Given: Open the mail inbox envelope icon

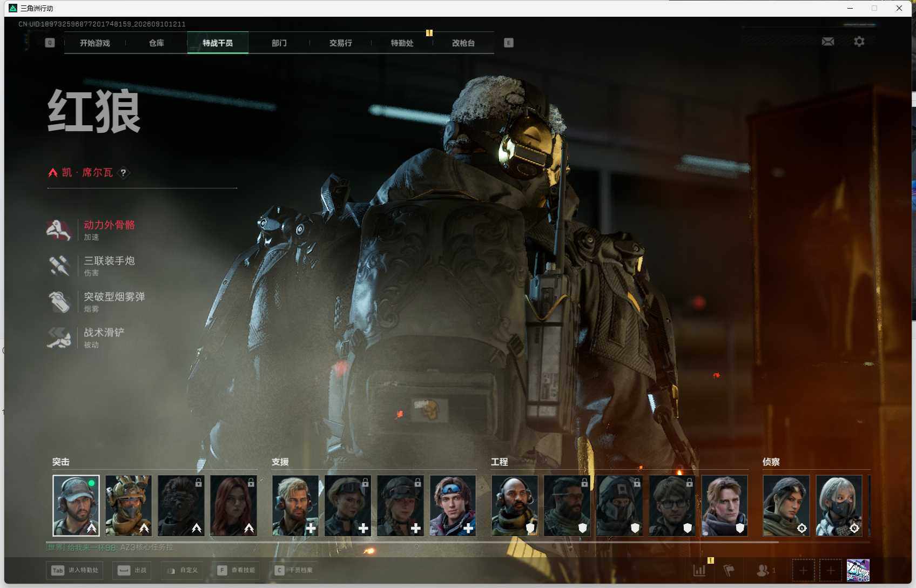Looking at the screenshot, I should point(828,42).
